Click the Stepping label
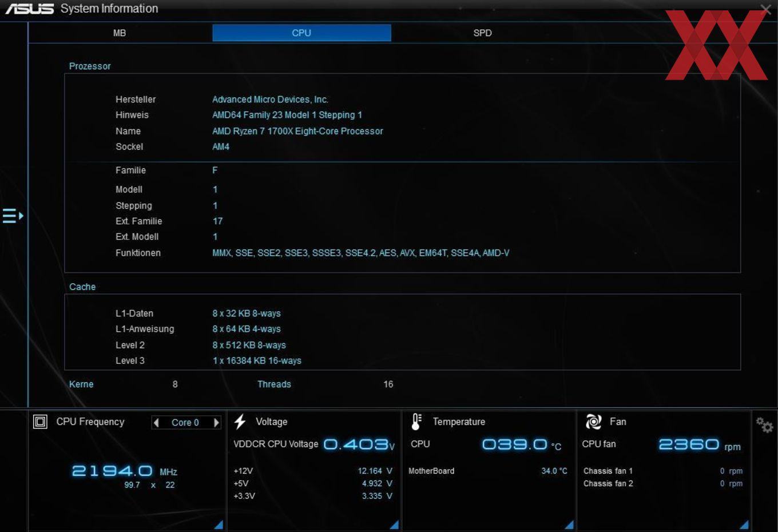The height and width of the screenshot is (532, 778). click(x=134, y=206)
